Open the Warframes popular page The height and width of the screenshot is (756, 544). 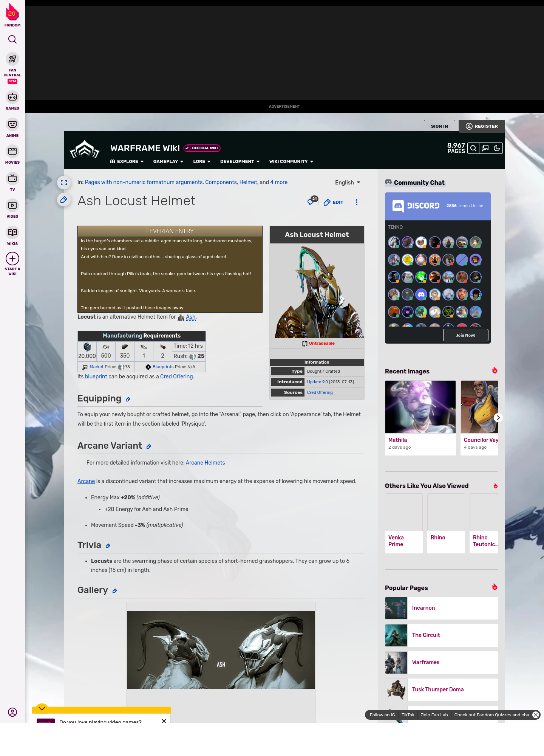442,663
